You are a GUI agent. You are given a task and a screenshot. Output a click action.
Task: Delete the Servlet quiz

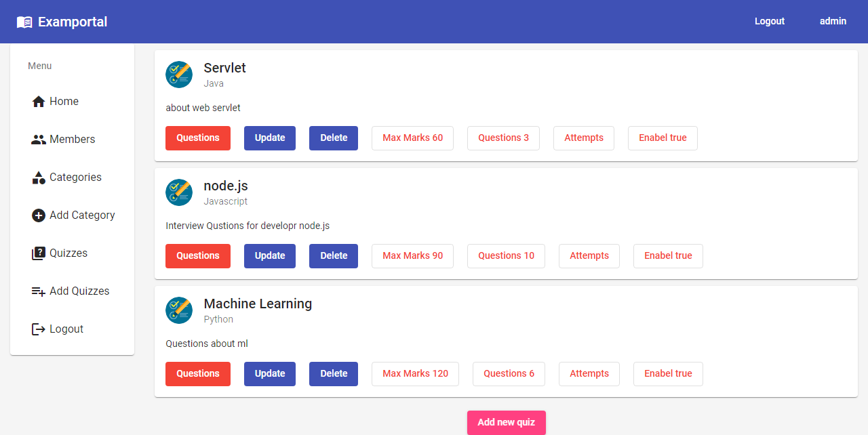click(x=333, y=138)
